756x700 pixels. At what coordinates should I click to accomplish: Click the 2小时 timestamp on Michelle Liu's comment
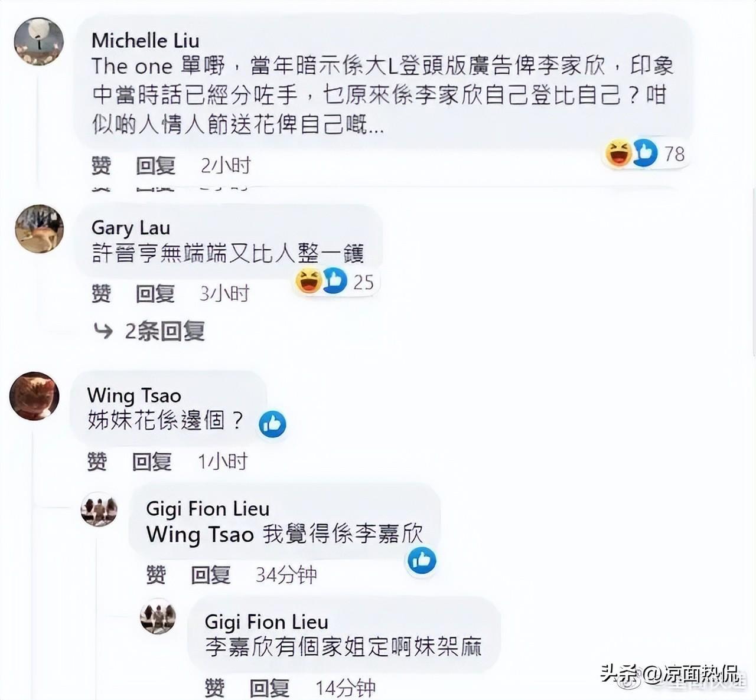226,165
